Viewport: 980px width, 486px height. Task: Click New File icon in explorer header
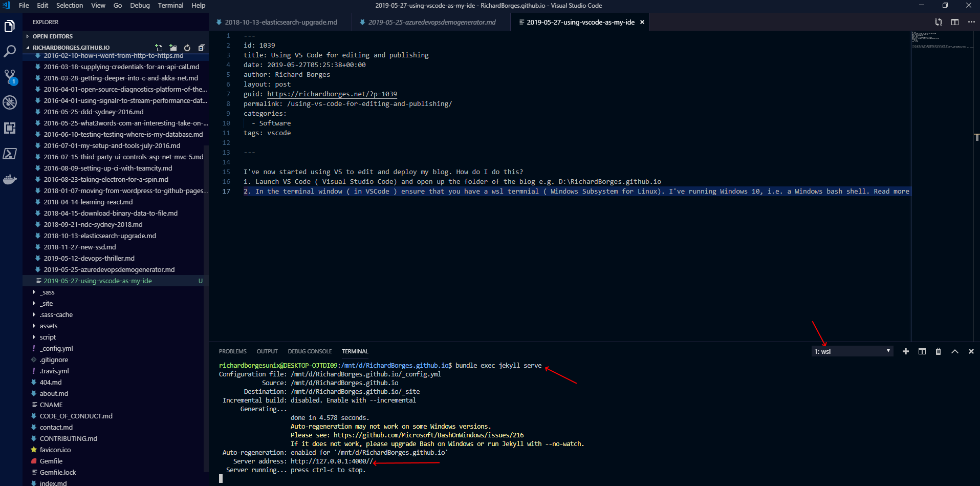159,48
